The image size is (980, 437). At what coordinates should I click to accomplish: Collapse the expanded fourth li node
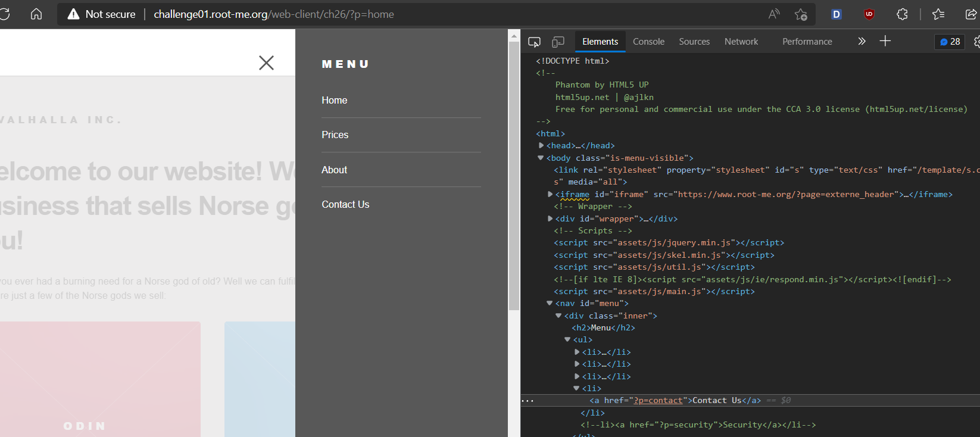pos(576,388)
